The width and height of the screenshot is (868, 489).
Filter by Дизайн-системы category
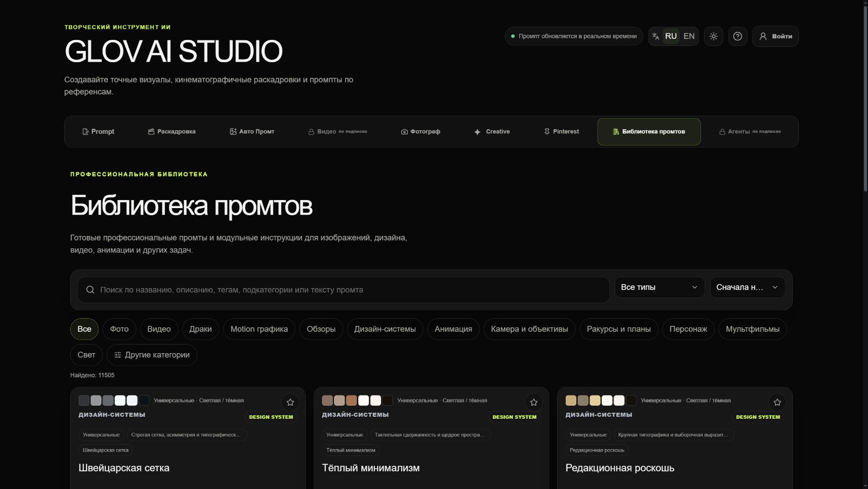coord(385,329)
